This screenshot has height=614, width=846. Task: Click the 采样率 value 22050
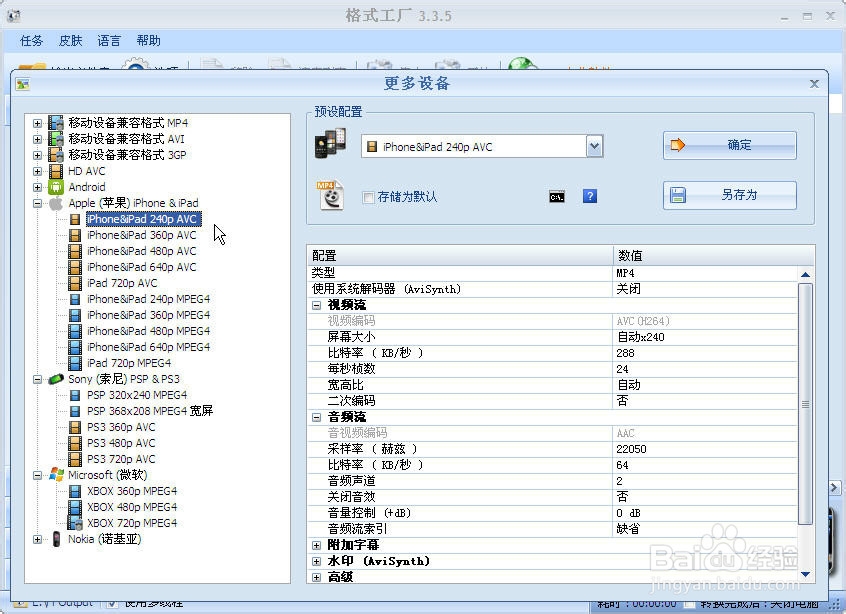[631, 449]
